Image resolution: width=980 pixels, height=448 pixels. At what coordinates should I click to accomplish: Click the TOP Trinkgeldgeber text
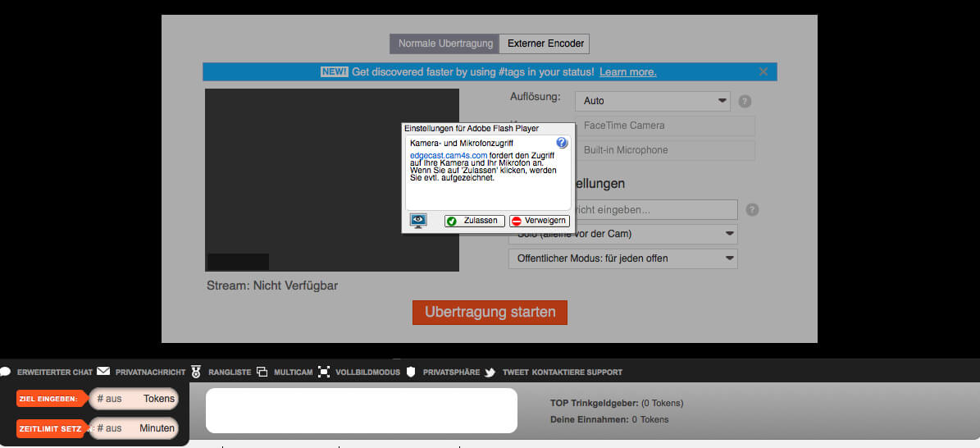(x=617, y=404)
